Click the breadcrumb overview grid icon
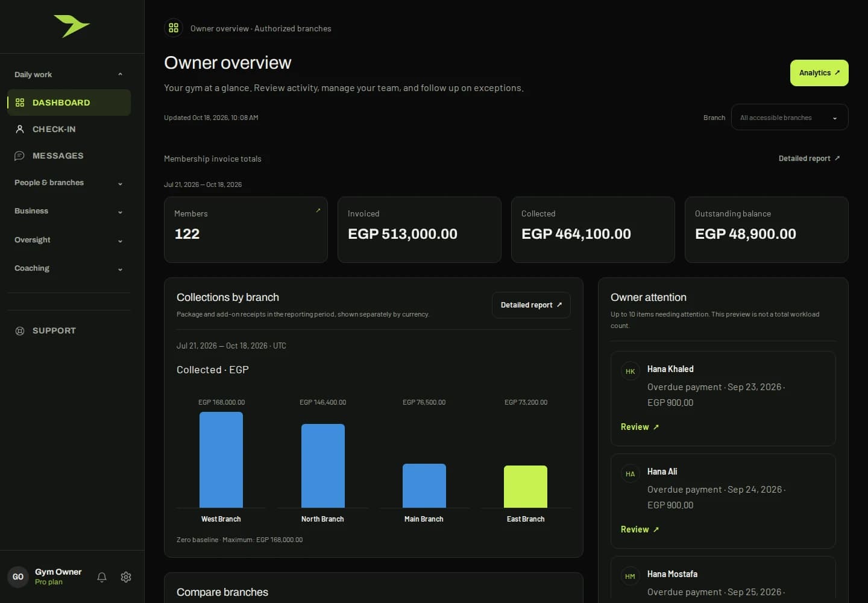Viewport: 868px width, 603px height. point(174,28)
